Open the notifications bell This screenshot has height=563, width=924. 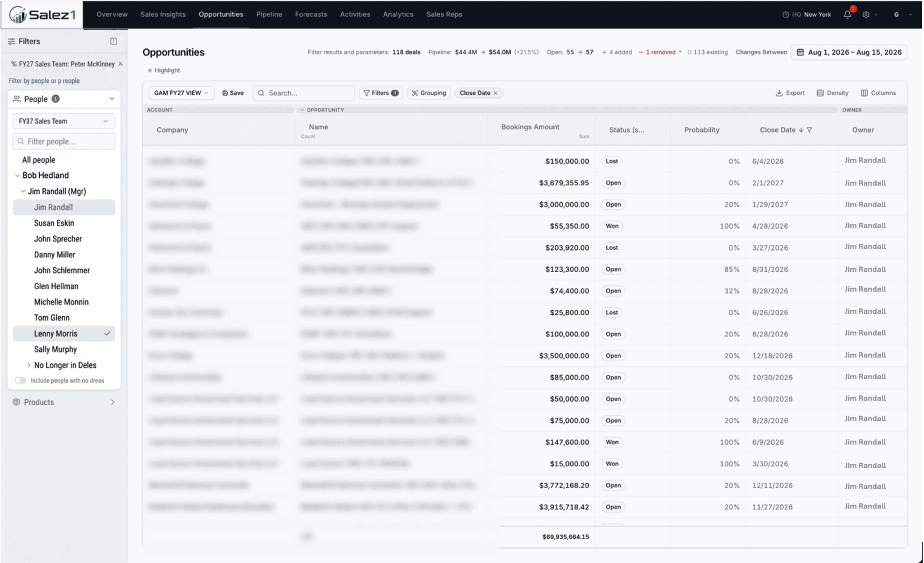point(847,15)
